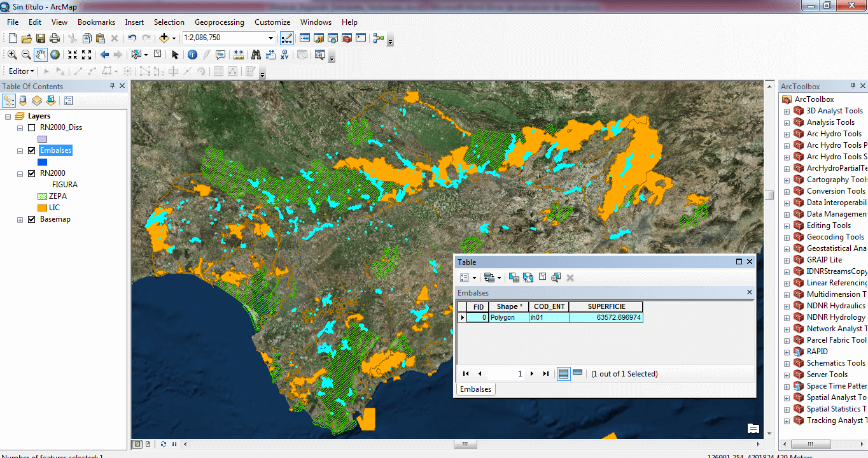Open the Measure ruler tool

[239, 55]
